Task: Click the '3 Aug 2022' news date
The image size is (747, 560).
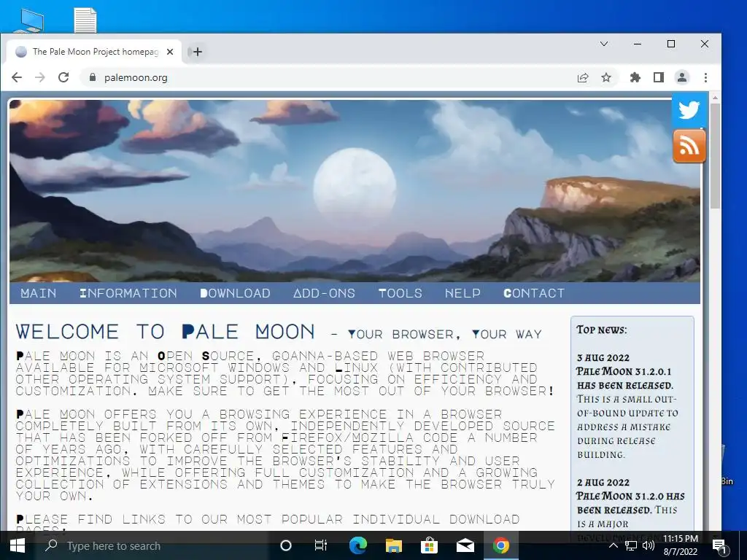Action: [x=603, y=357]
